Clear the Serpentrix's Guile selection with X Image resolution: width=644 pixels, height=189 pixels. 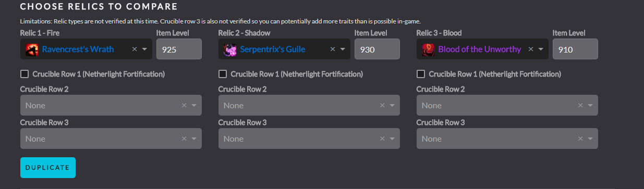[x=332, y=49]
